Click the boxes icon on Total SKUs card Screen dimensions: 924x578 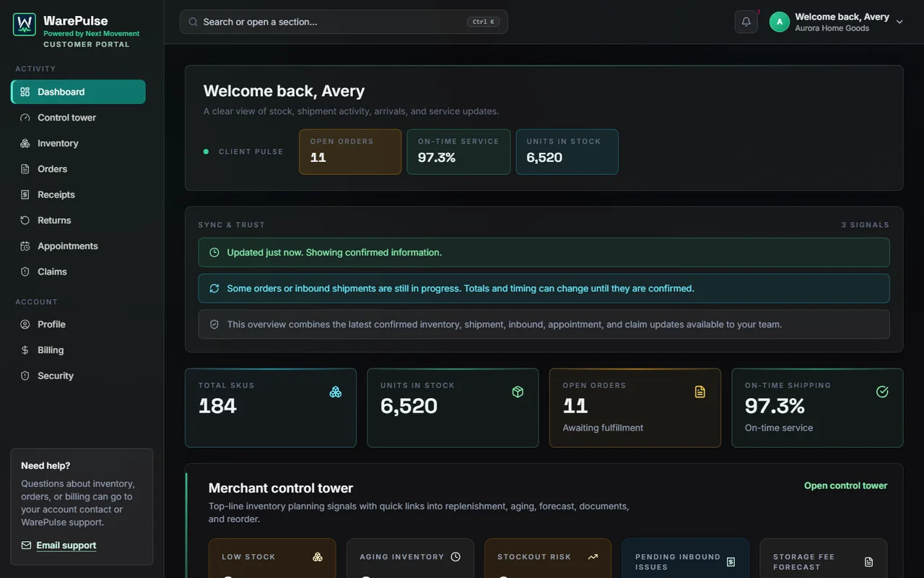pos(336,392)
